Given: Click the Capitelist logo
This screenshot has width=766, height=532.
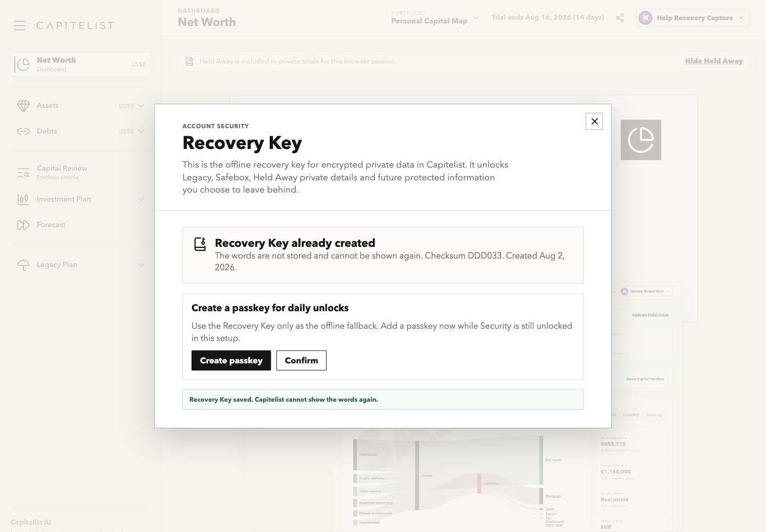Looking at the screenshot, I should point(75,26).
